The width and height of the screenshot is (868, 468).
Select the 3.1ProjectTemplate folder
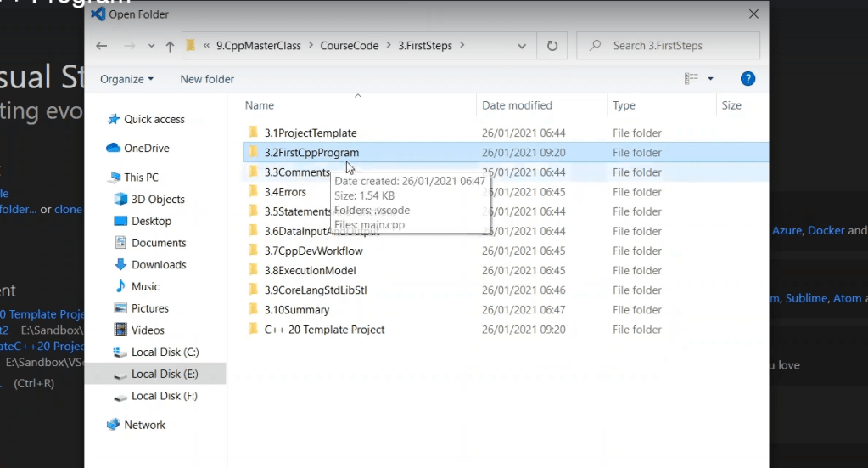point(311,133)
